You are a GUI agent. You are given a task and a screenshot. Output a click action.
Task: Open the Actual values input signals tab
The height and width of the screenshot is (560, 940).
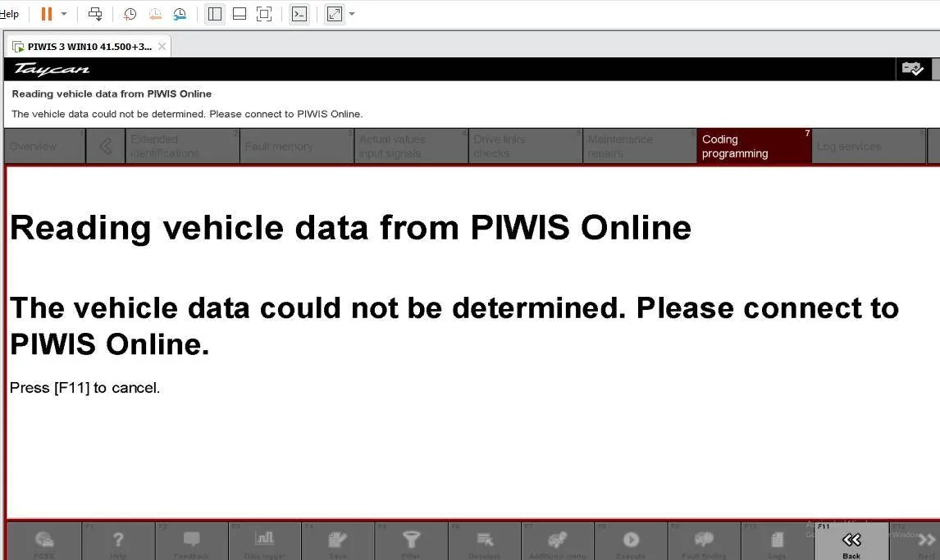pos(411,146)
